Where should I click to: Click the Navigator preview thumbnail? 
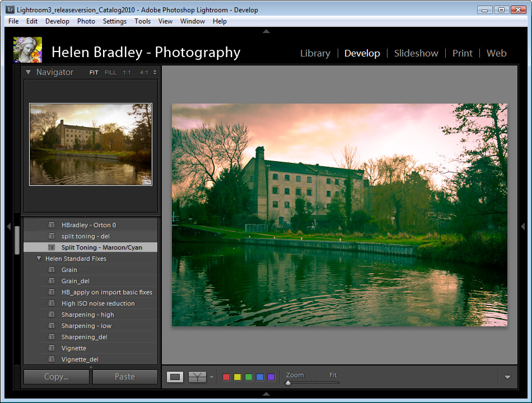pos(91,144)
